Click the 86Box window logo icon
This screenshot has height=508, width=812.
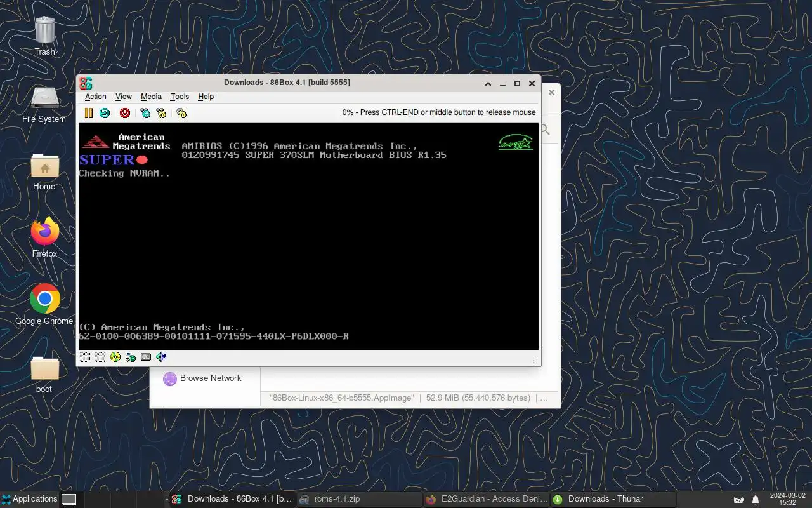(86, 83)
